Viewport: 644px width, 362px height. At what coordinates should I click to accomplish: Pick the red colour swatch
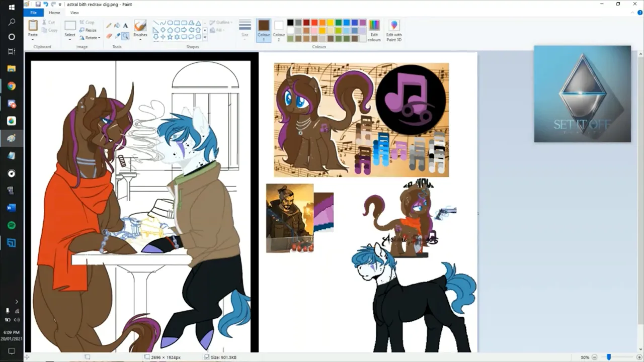[314, 23]
